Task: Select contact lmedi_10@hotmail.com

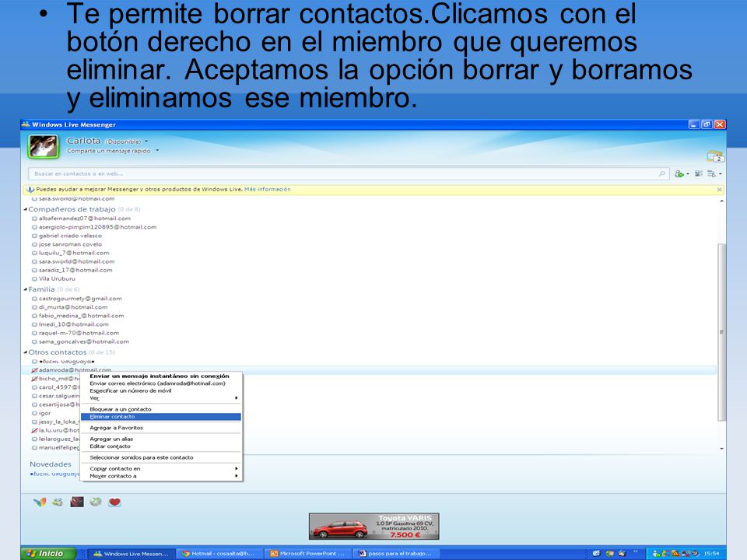Action: pos(73,324)
